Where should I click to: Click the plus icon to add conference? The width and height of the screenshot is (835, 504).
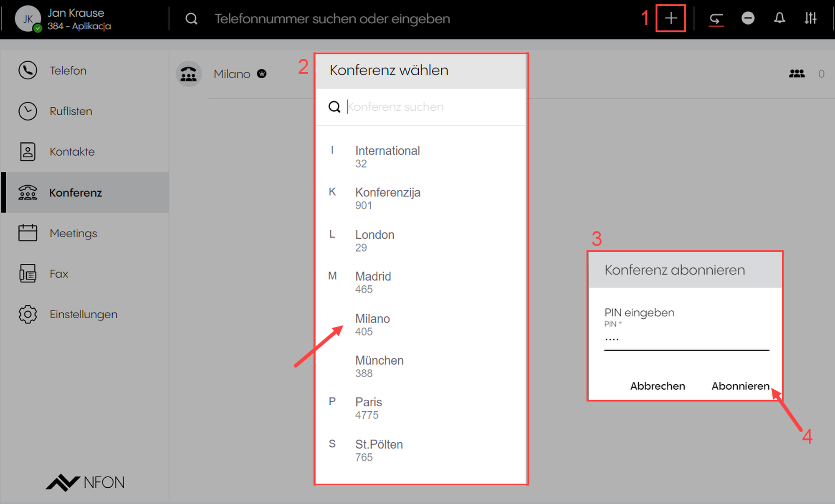click(x=671, y=18)
